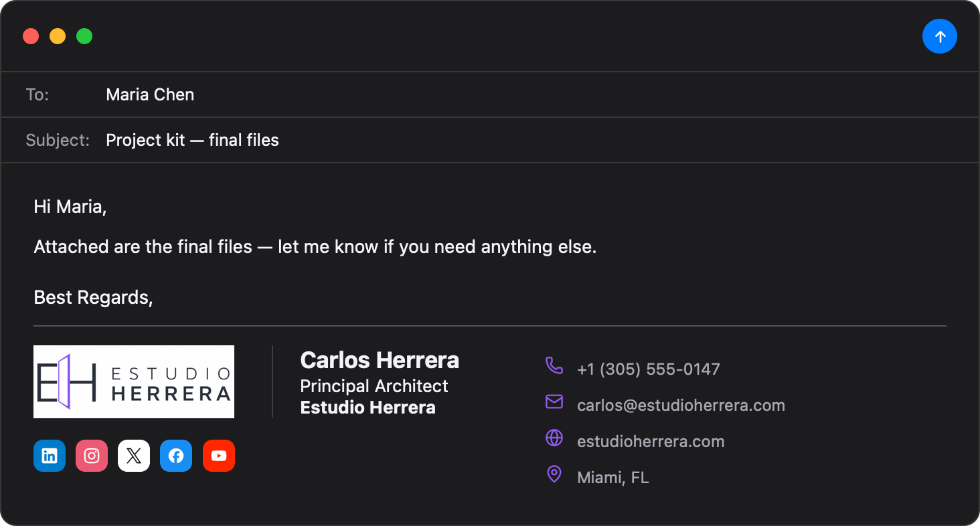Image resolution: width=980 pixels, height=526 pixels.
Task: Click the 'Hi Maria,' greeting line
Action: (x=70, y=207)
